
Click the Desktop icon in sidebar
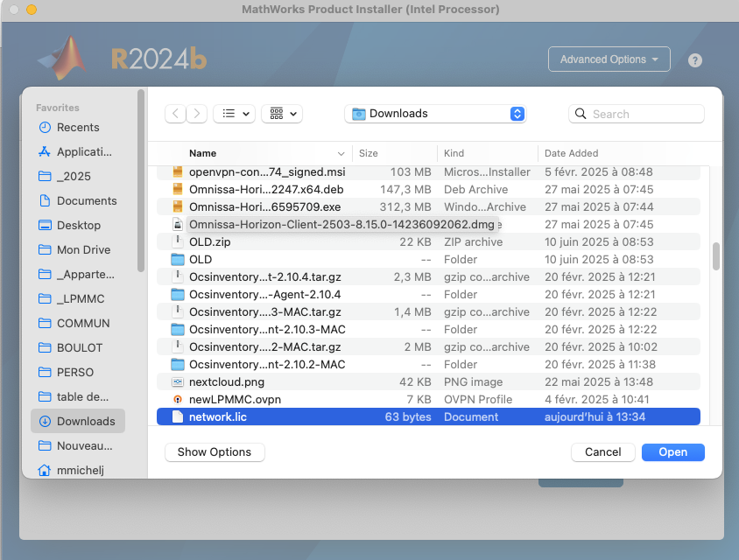click(45, 225)
